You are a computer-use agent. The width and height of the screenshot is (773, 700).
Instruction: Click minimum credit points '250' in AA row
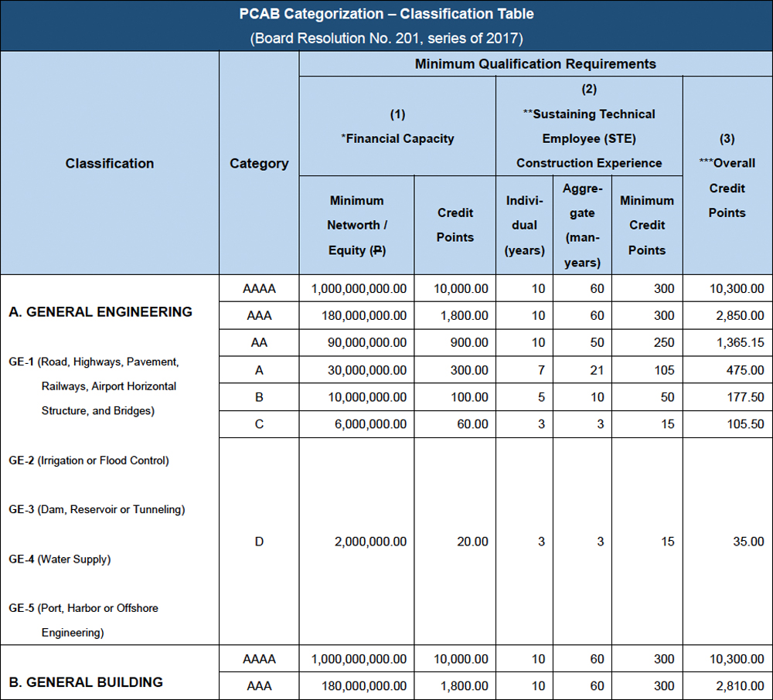(664, 343)
